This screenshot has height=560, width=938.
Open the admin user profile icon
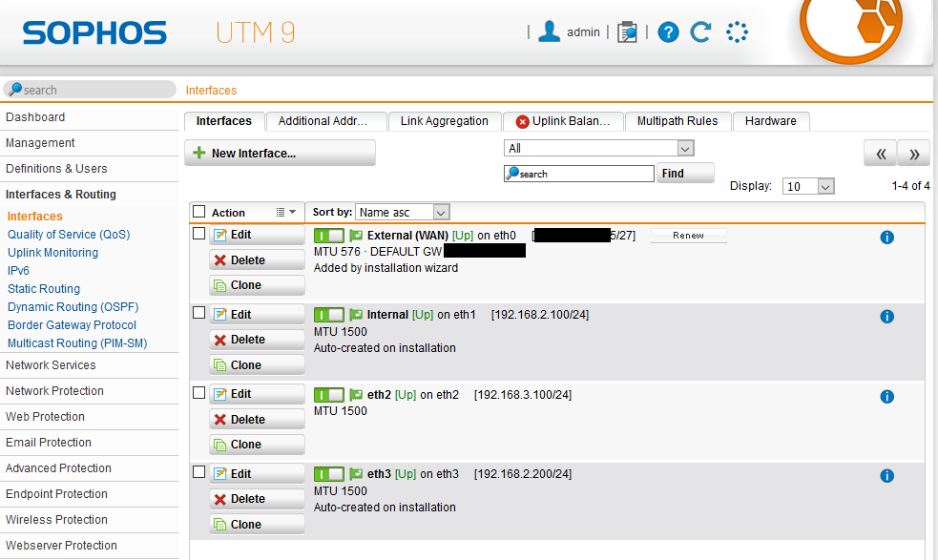tap(549, 31)
